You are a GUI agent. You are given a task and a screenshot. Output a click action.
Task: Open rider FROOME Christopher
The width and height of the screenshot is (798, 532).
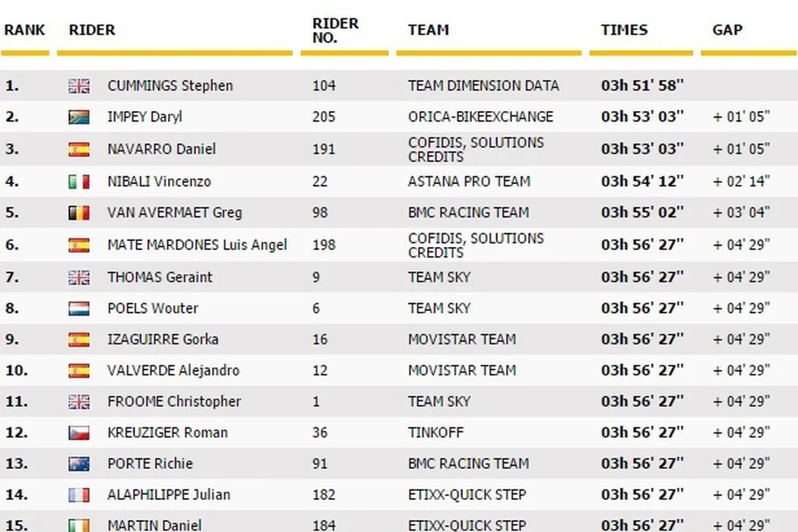[x=174, y=402]
